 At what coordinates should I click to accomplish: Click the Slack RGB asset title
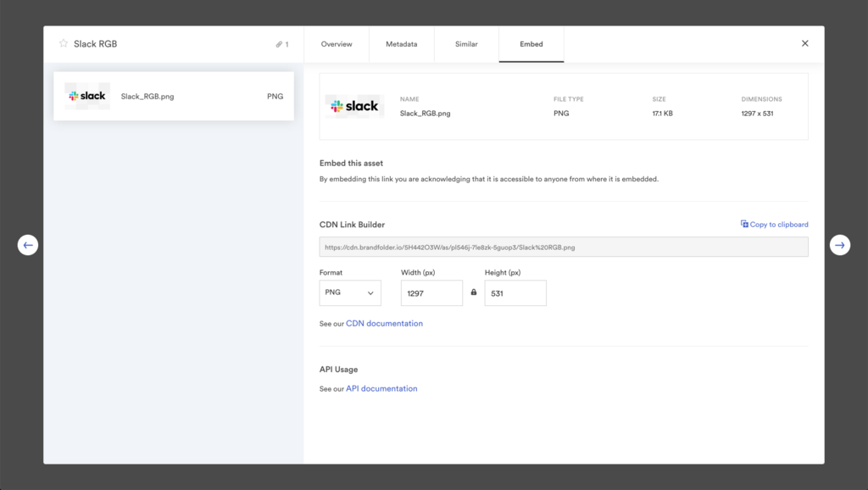(x=95, y=44)
